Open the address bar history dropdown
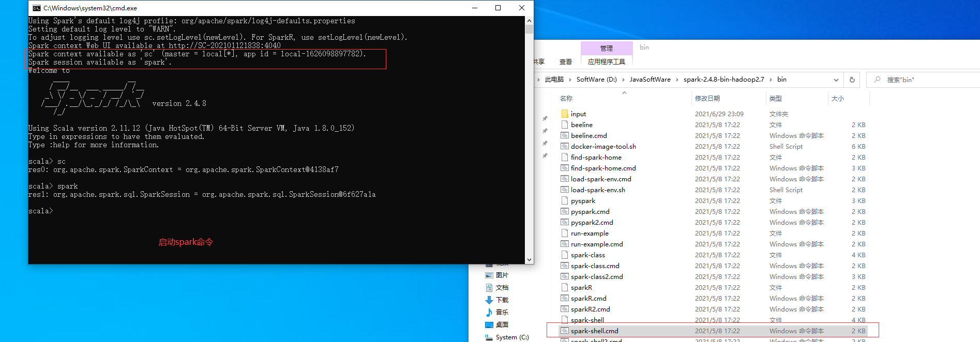 [x=836, y=80]
